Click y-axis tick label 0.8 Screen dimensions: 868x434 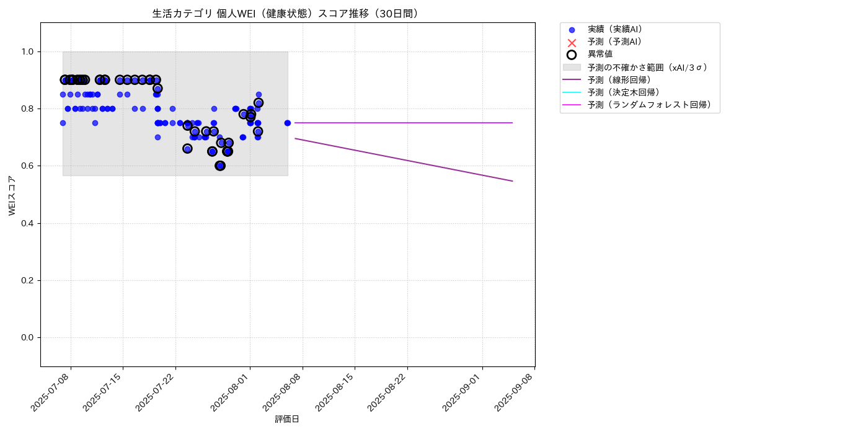pos(29,108)
